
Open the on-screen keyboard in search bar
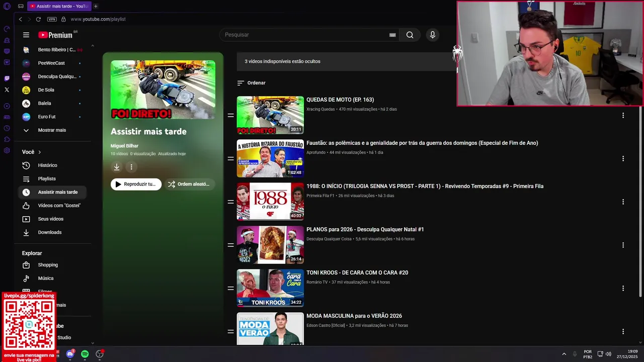[x=392, y=35]
